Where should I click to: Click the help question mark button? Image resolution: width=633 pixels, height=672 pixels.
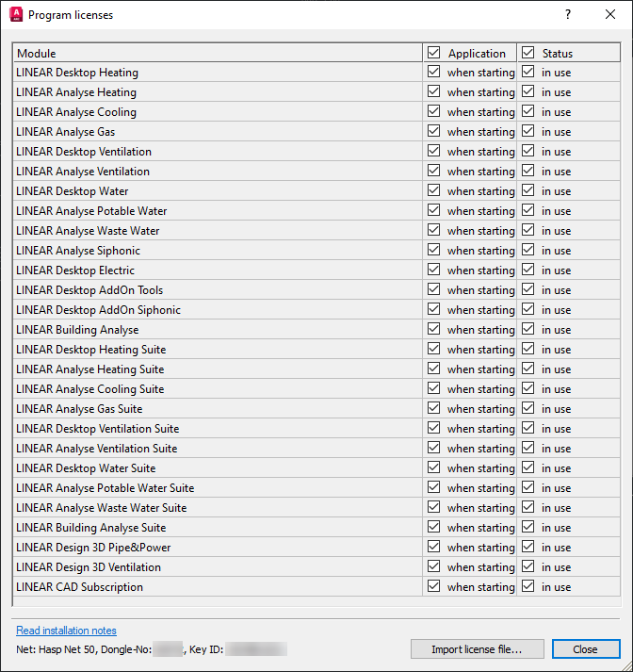[567, 14]
